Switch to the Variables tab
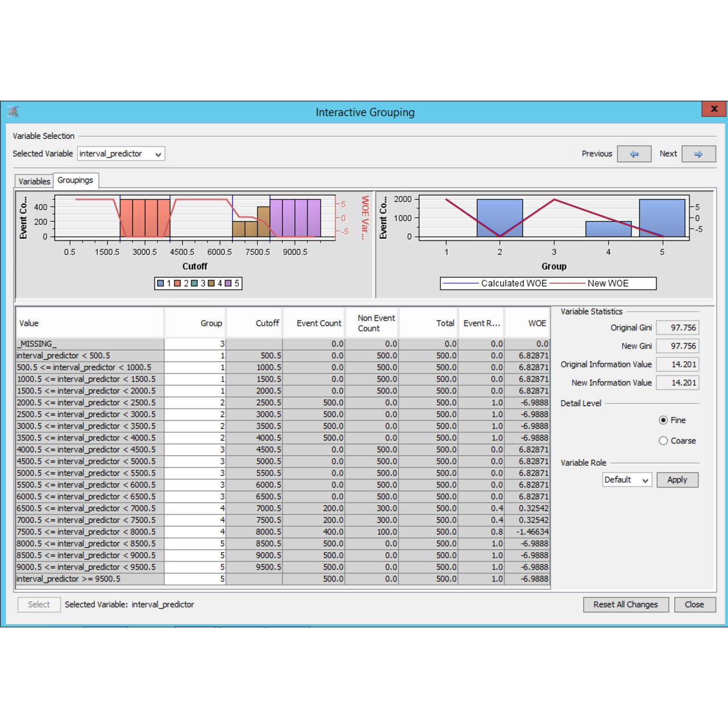This screenshot has height=728, width=728. [x=34, y=181]
